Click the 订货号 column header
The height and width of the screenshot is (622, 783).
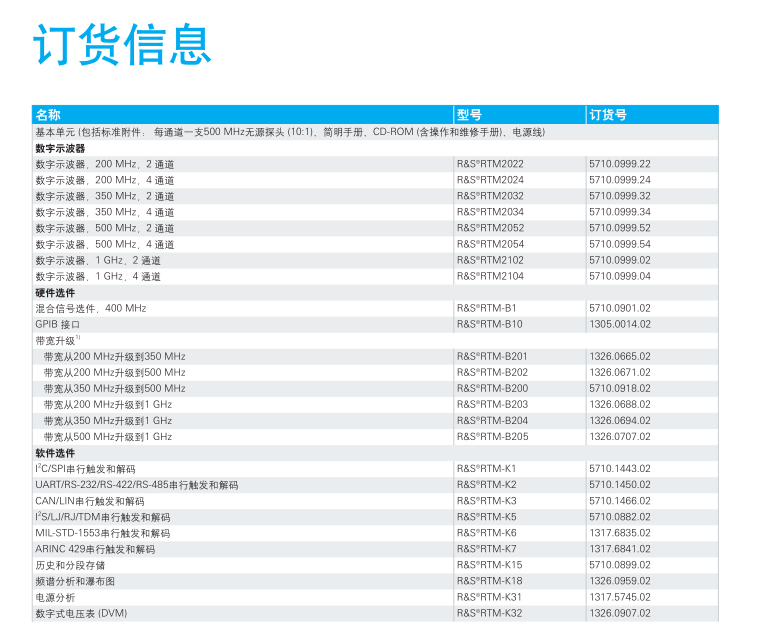[608, 115]
